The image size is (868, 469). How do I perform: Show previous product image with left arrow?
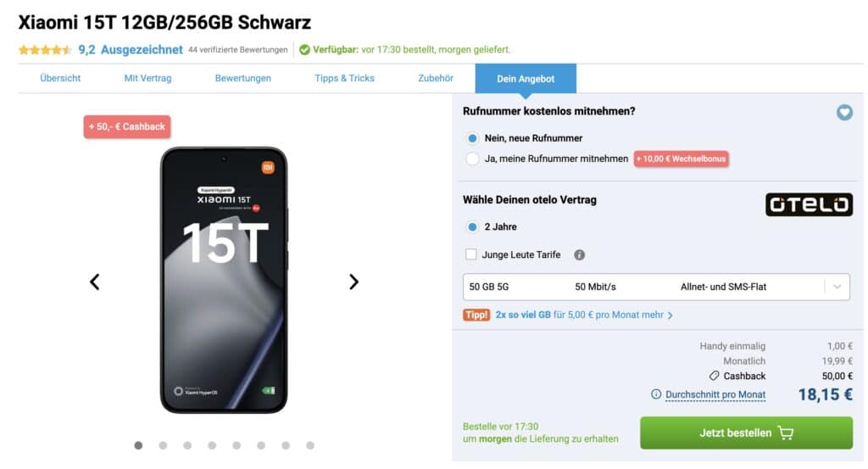(x=95, y=282)
